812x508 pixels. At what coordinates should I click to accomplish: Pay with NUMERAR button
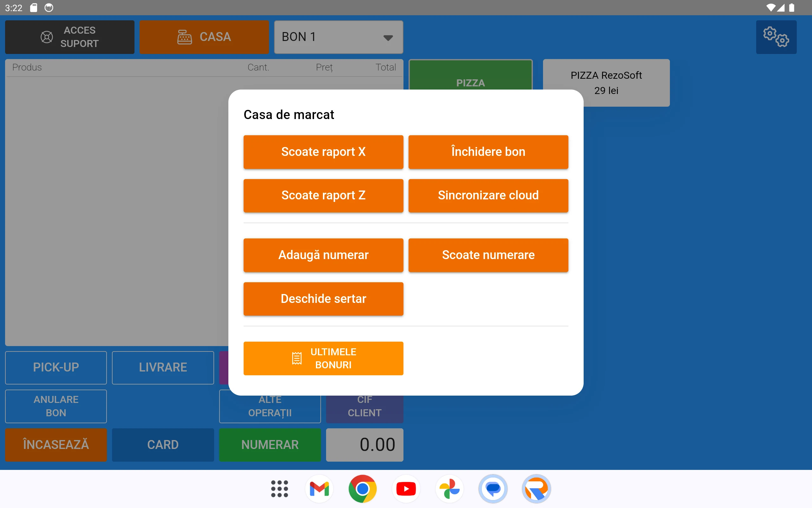point(270,445)
